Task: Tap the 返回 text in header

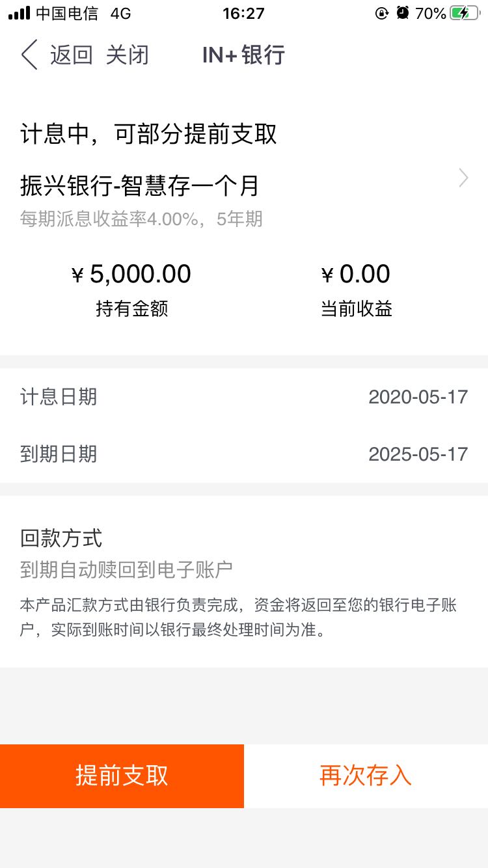Action: (x=72, y=55)
